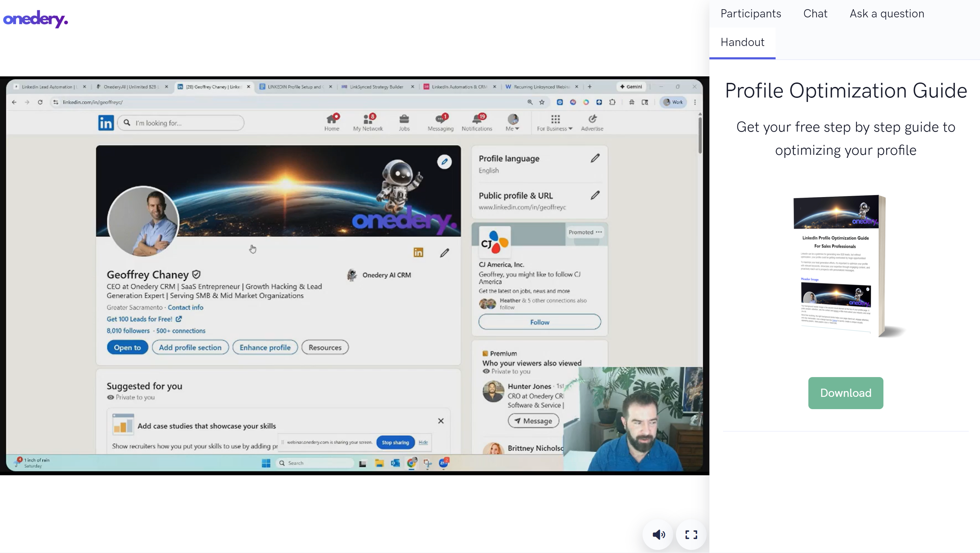Screen dimensions: 980x553
Task: Open the Gemini button in the browser
Action: click(631, 87)
